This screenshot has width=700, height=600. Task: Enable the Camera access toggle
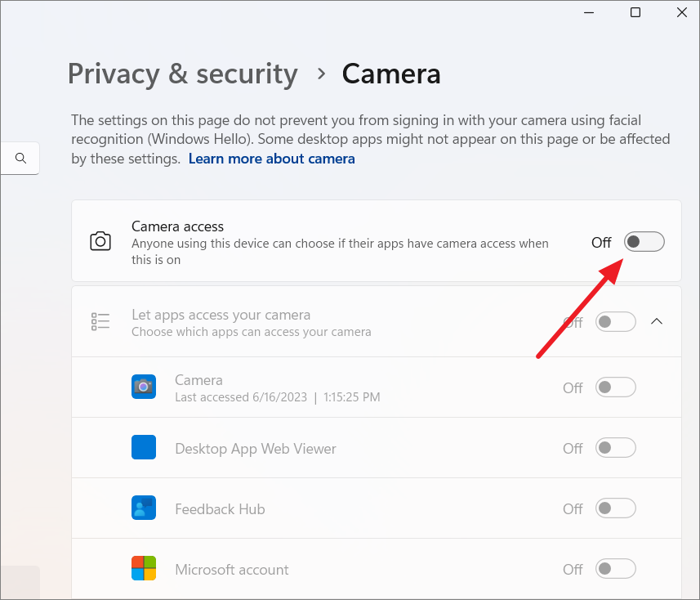pos(644,241)
